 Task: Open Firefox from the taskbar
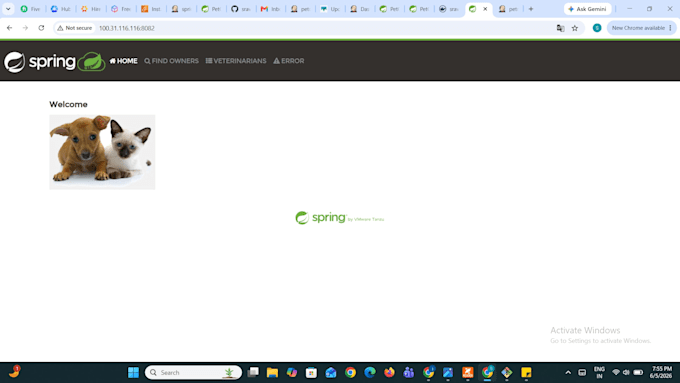(389, 373)
